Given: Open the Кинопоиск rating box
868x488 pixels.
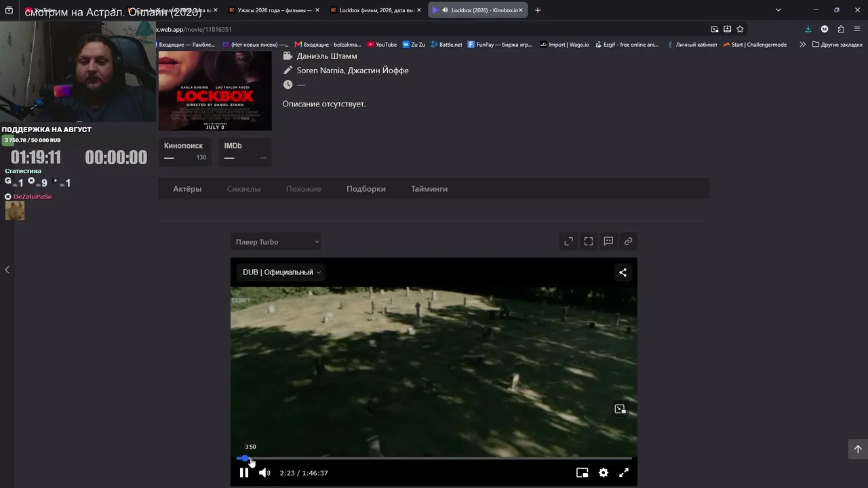Looking at the screenshot, I should coord(185,152).
